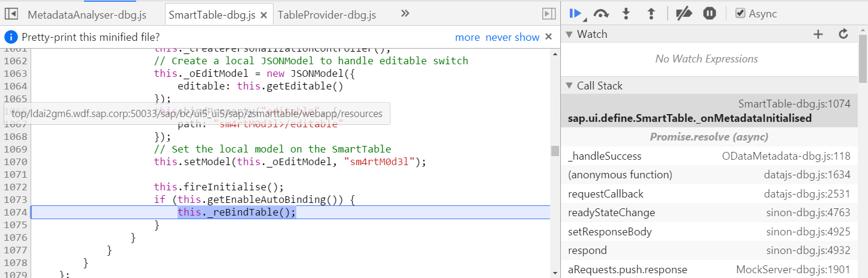Image resolution: width=868 pixels, height=278 pixels.
Task: Click the setModel sm4rtM0d3l line
Action: tap(290, 162)
